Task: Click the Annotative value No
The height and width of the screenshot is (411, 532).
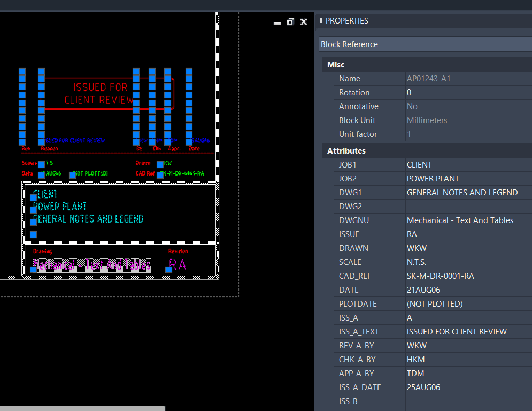Action: pyautogui.click(x=412, y=106)
